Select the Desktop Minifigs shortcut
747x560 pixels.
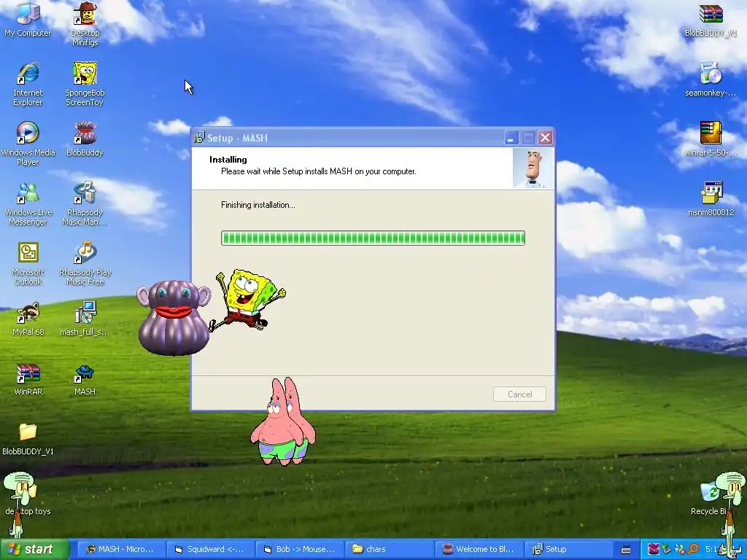pyautogui.click(x=85, y=24)
